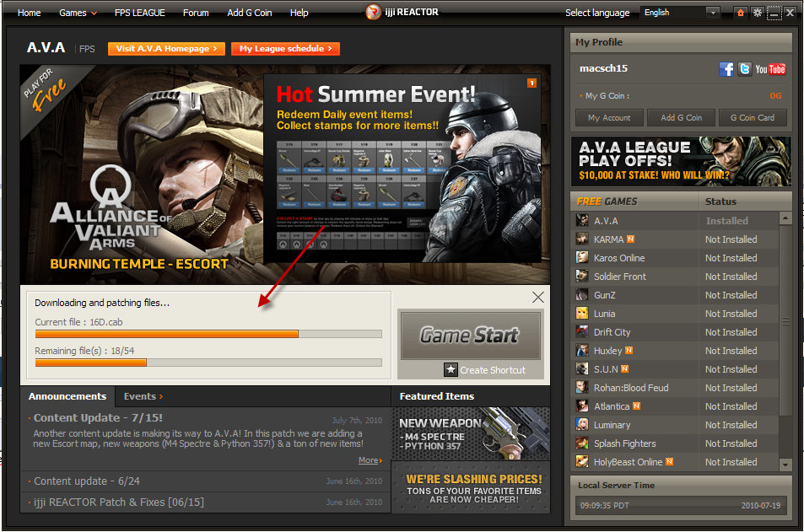
Task: Open the More link under Content Update
Action: [370, 460]
